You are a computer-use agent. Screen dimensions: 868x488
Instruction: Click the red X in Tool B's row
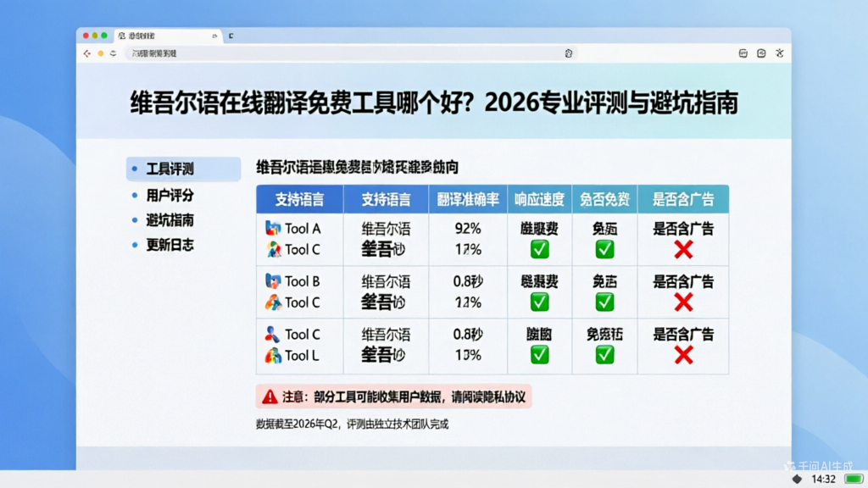tap(684, 302)
